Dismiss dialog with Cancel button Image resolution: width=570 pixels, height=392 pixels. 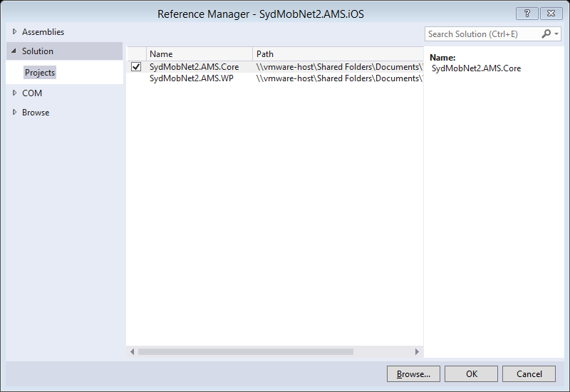(x=529, y=373)
